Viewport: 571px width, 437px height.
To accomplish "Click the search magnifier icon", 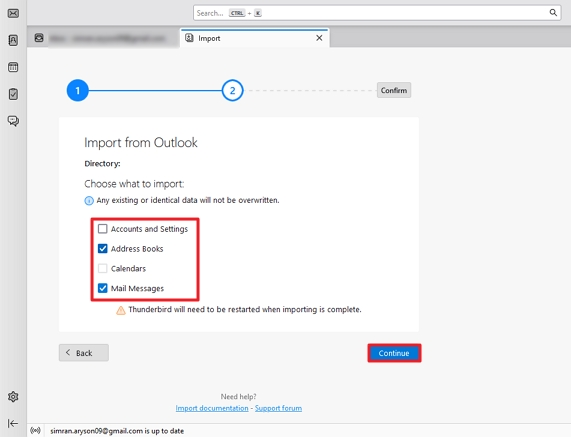I will 553,13.
